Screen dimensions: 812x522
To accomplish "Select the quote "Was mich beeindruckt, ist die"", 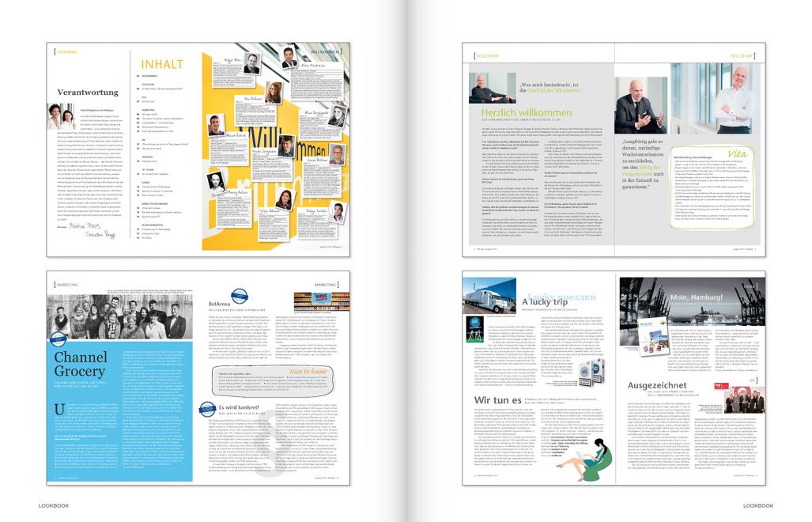I will [x=549, y=88].
